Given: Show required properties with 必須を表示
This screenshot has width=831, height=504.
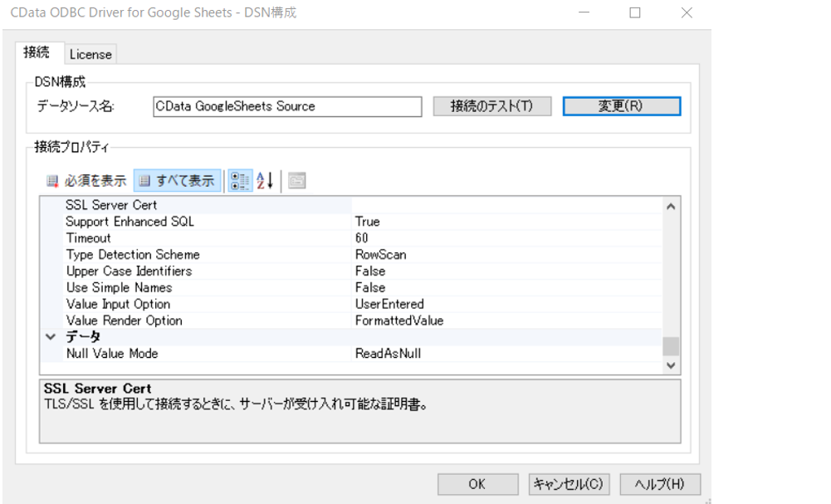Looking at the screenshot, I should pos(86,181).
